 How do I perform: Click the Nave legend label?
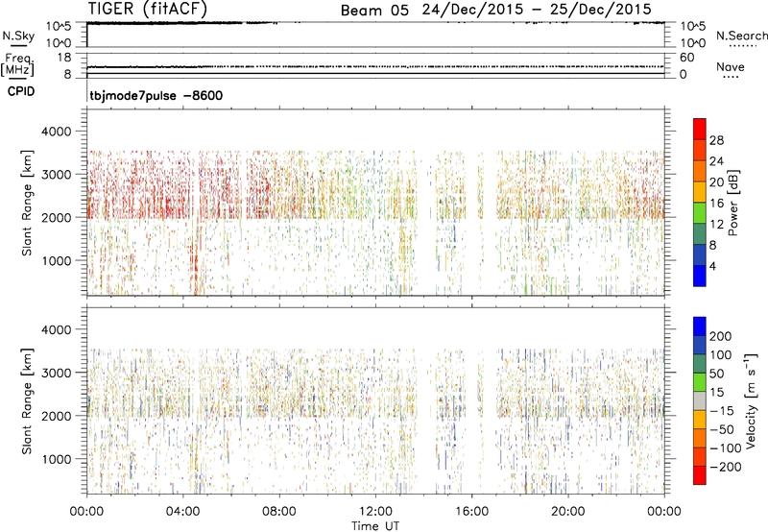pos(731,67)
